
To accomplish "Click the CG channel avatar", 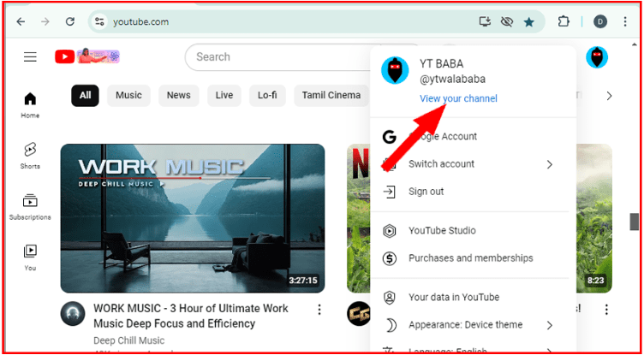I will tap(359, 314).
